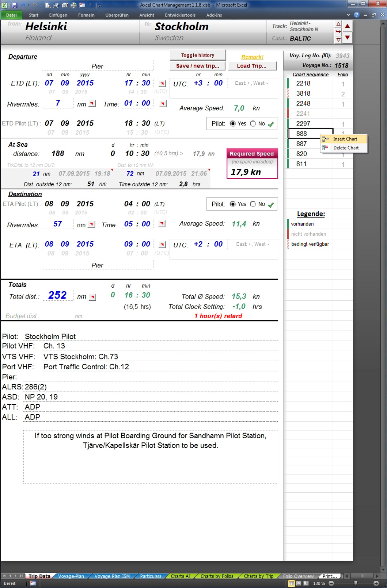Click the camera snapshot icon in title bar
The width and height of the screenshot is (387, 588).
click(65, 5)
